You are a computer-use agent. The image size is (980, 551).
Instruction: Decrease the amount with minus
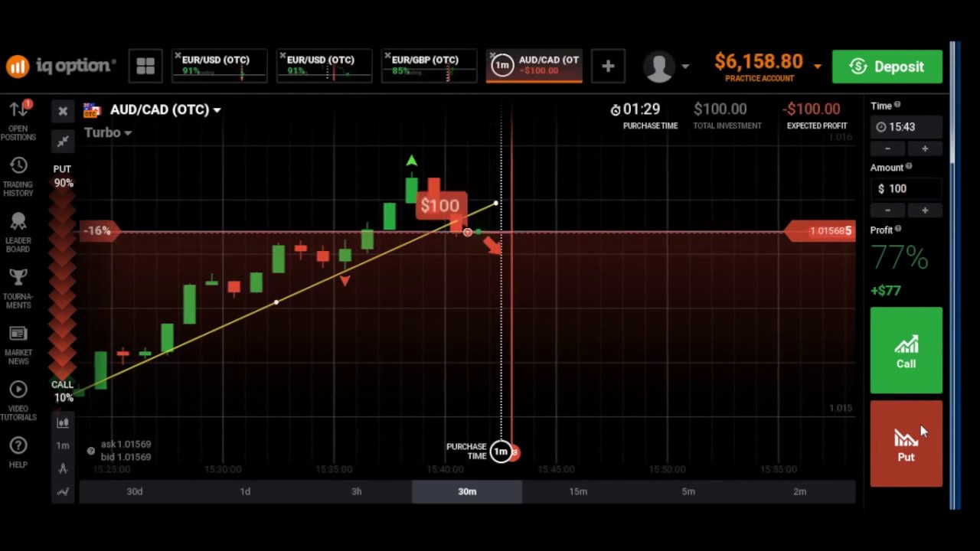tap(888, 210)
